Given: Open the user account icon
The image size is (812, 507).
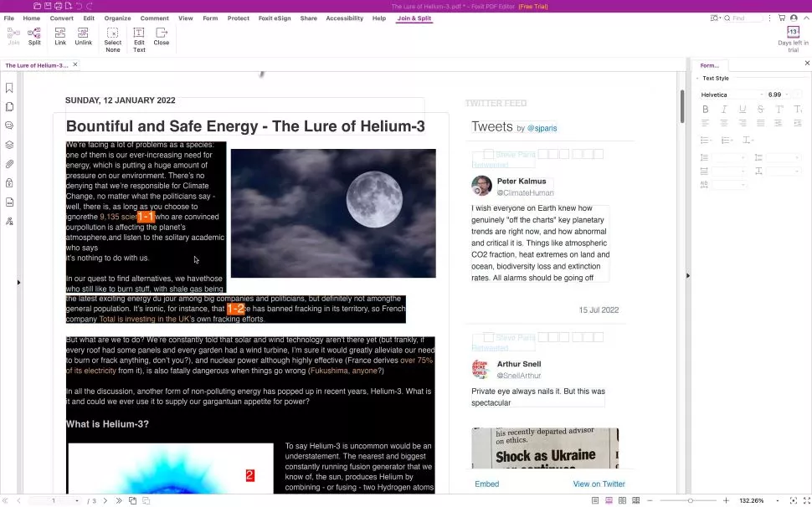Looking at the screenshot, I should 794,18.
